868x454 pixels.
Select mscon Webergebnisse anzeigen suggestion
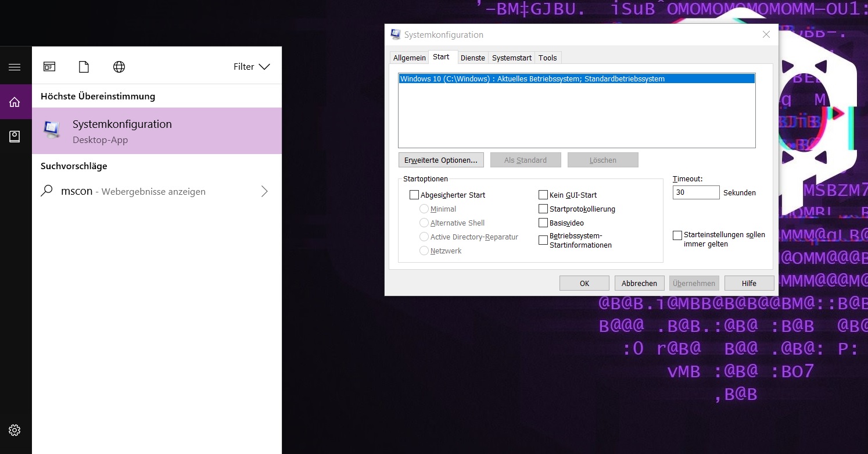coord(157,191)
